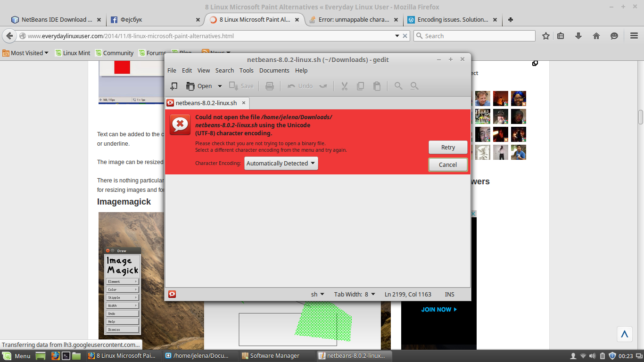Click the Firefox Search box

[474, 36]
